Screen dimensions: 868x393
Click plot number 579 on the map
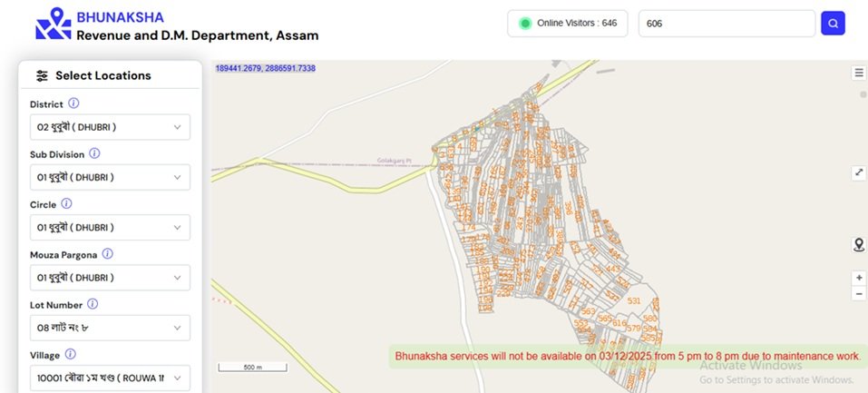pos(633,329)
